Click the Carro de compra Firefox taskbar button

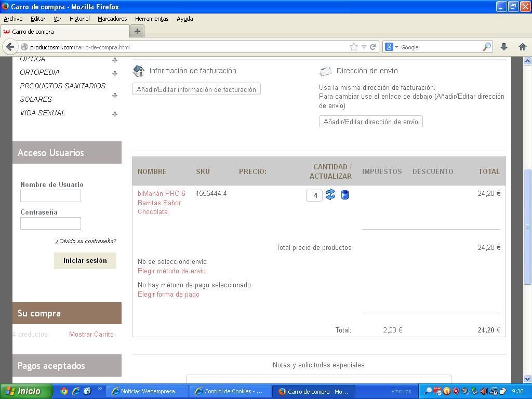pyautogui.click(x=314, y=391)
